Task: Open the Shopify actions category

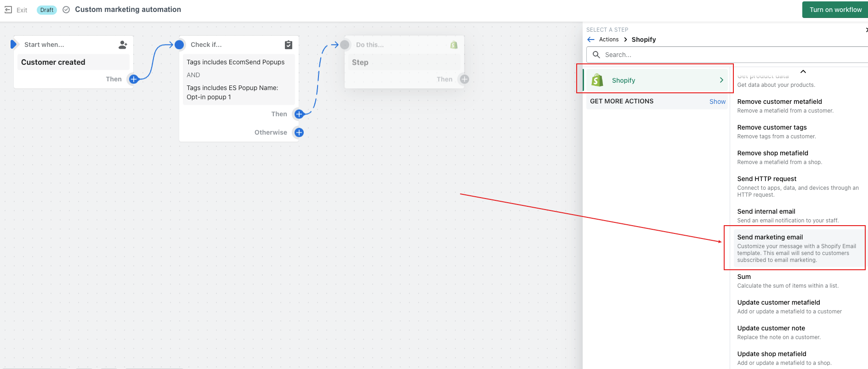Action: (655, 80)
